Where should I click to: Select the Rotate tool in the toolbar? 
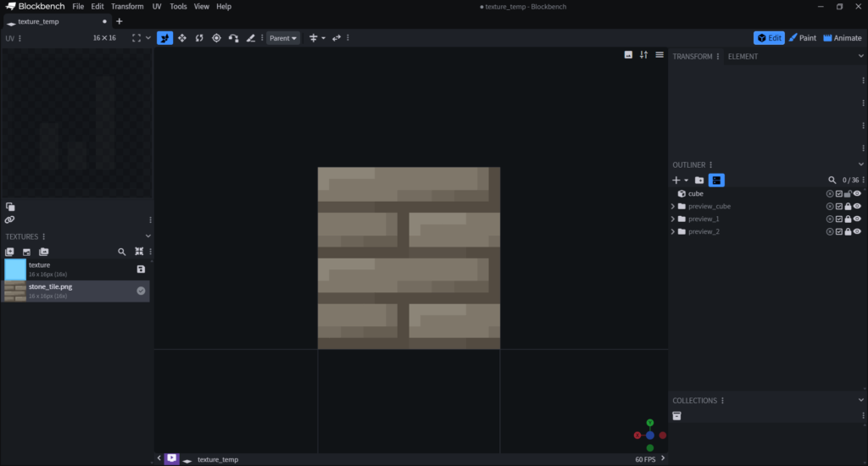tap(199, 38)
